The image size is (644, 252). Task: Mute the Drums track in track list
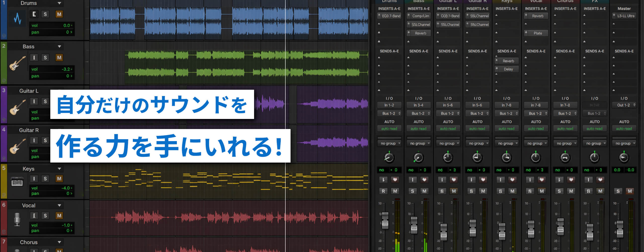point(59,14)
